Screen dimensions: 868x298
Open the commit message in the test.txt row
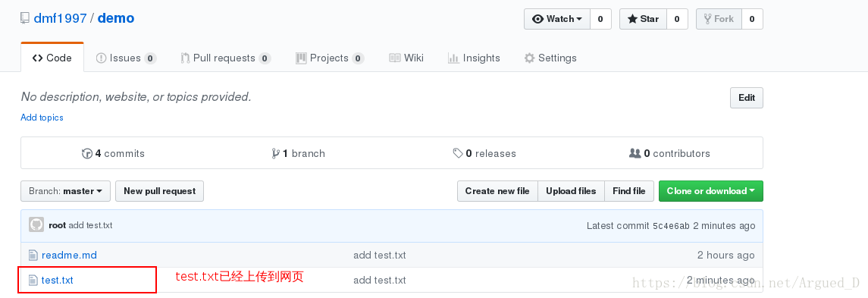(380, 281)
